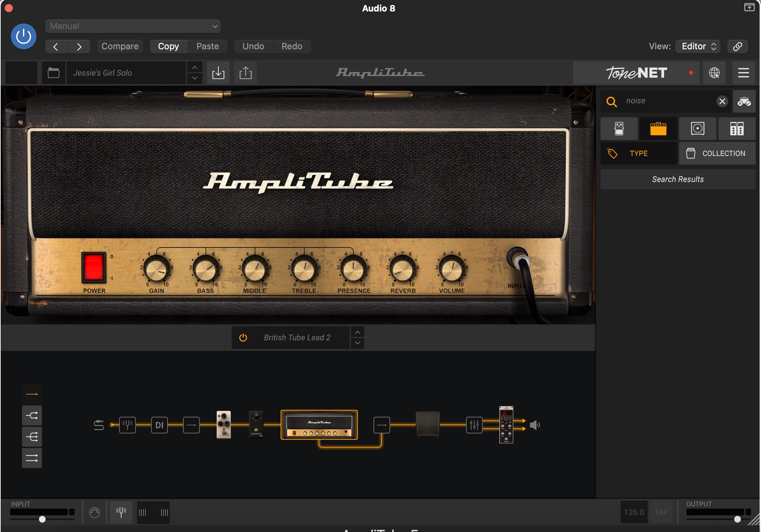Image resolution: width=761 pixels, height=532 pixels.
Task: Select the three-way split routing icon
Action: click(x=32, y=437)
